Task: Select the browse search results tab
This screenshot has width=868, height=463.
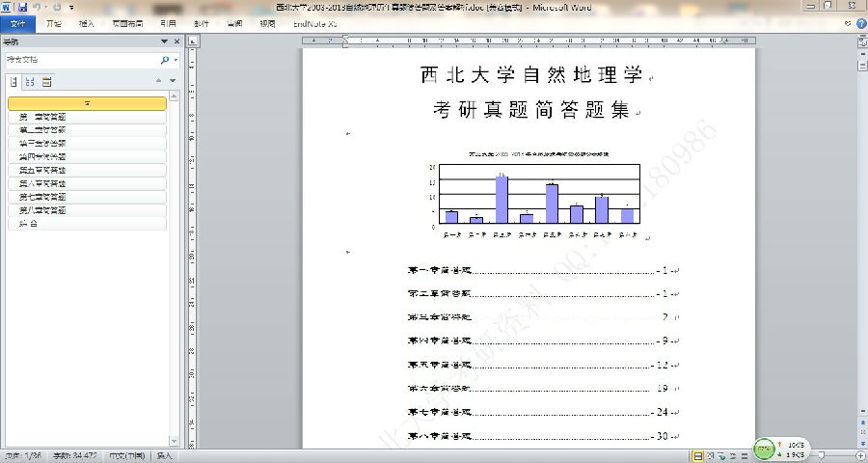Action: 46,82
